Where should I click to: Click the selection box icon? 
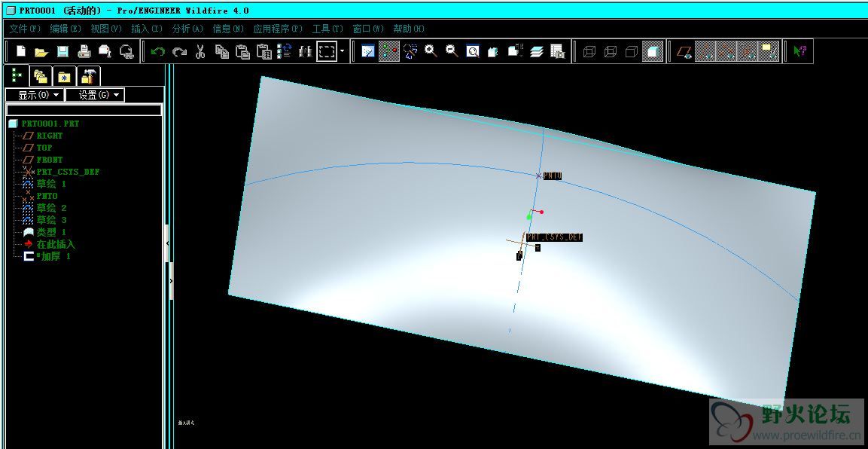click(x=327, y=51)
